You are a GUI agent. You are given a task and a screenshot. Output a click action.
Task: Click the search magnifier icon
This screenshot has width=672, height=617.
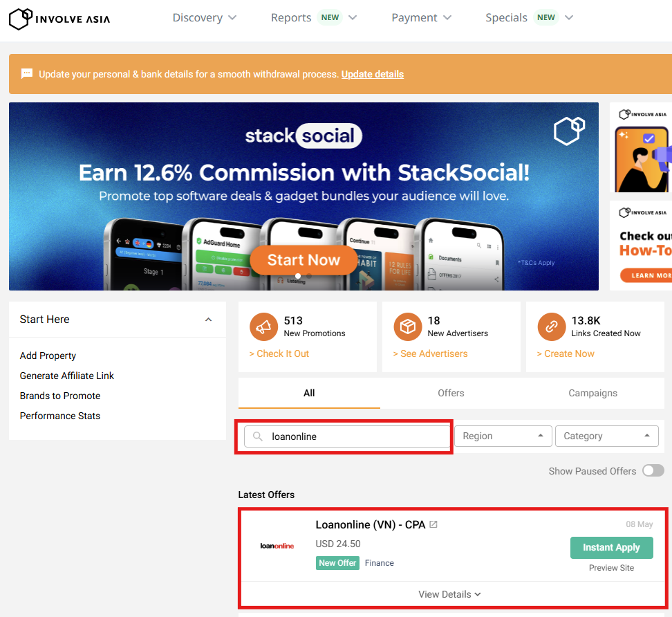click(258, 436)
